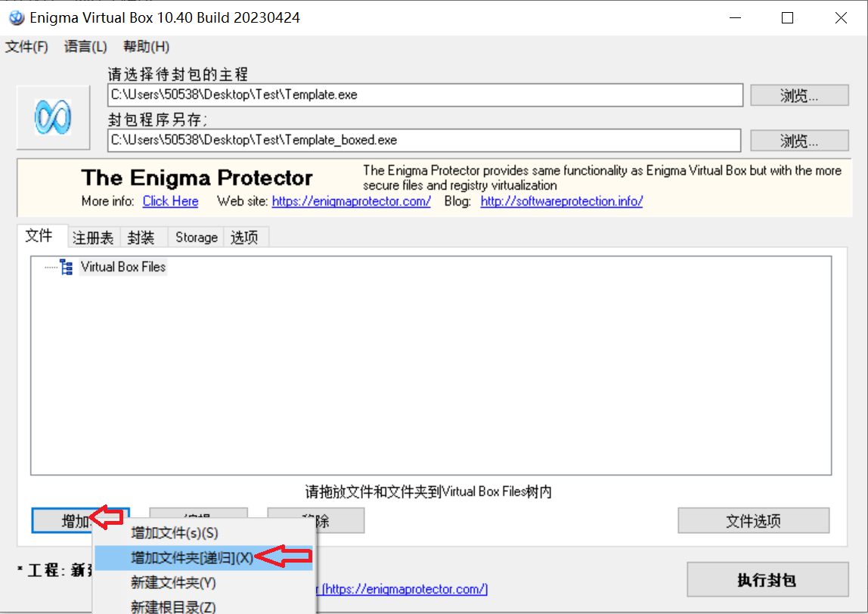Image resolution: width=868 pixels, height=614 pixels.
Task: Browse for the boxed output file path
Action: click(799, 141)
